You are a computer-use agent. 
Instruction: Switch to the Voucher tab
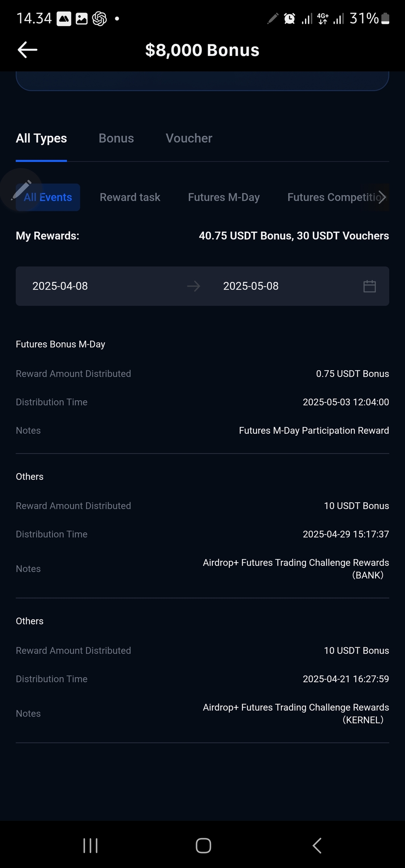pos(189,138)
